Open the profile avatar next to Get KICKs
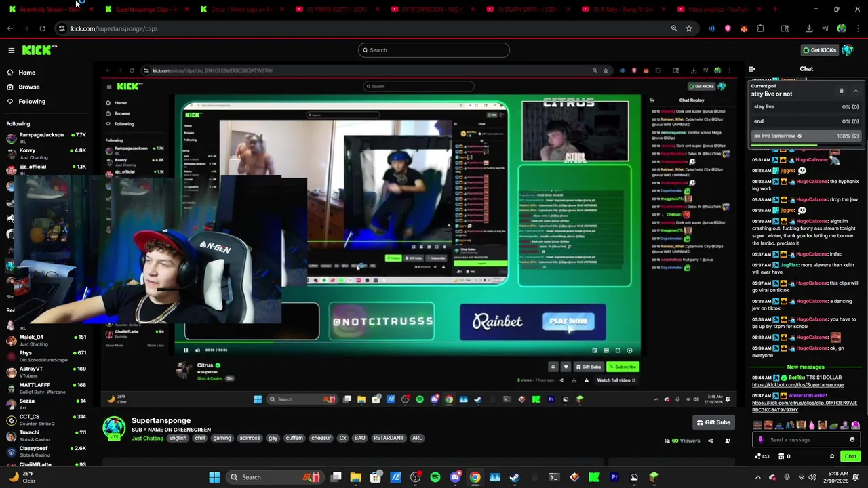The height and width of the screenshot is (488, 868). (x=848, y=50)
